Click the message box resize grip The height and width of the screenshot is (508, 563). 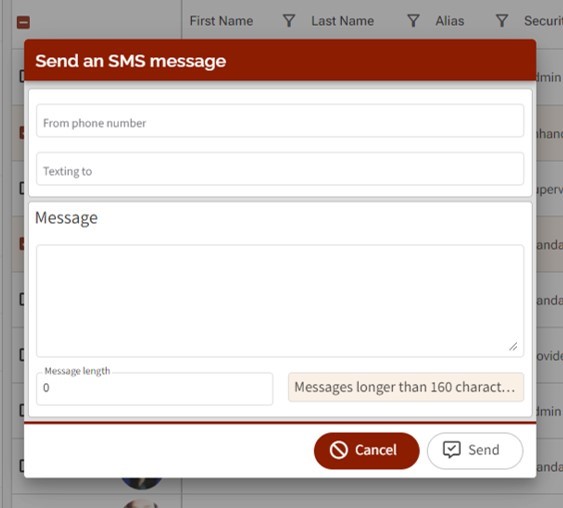[513, 346]
